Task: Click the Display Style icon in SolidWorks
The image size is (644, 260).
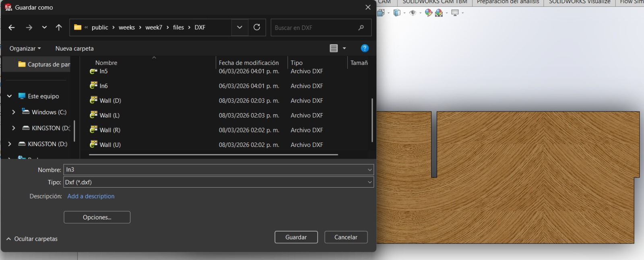Action: (x=397, y=13)
